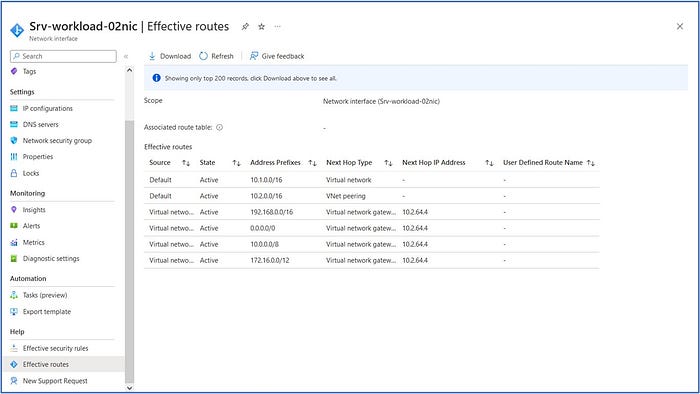The image size is (700, 394).
Task: Click the Effective security rules icon
Action: tap(14, 348)
